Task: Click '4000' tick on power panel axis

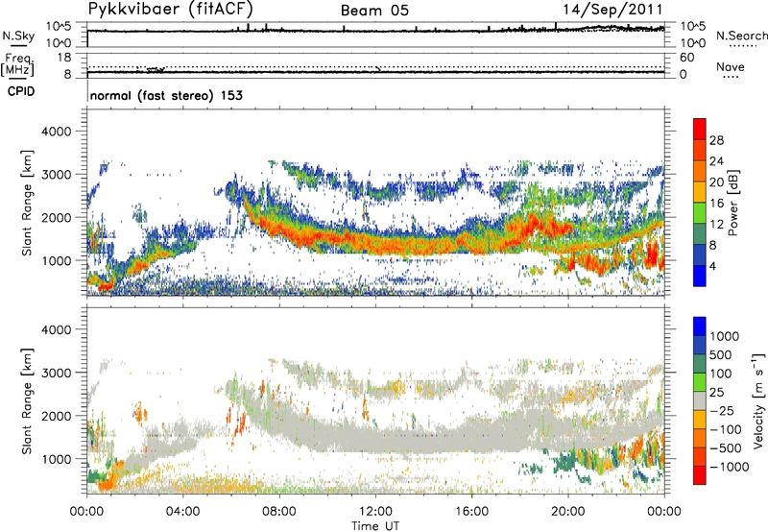Action: (x=56, y=132)
